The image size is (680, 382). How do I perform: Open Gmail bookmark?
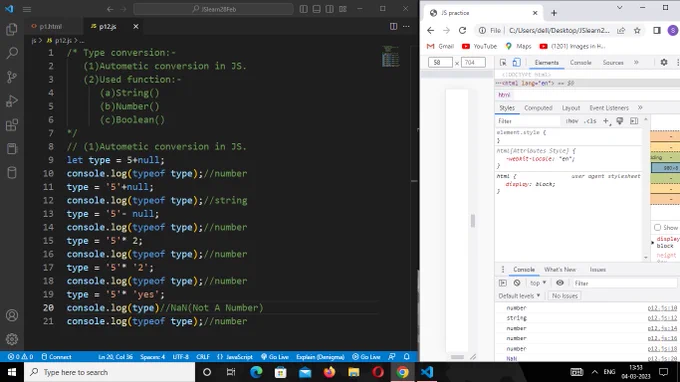click(441, 46)
